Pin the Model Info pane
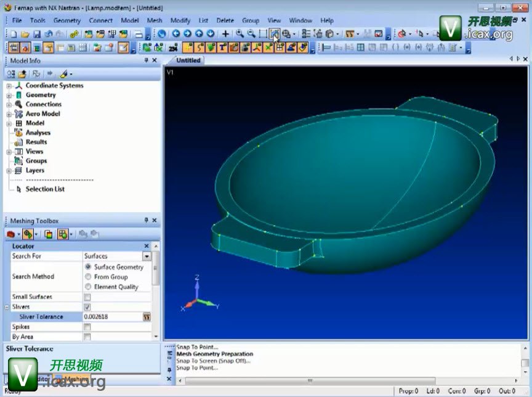Image resolution: width=532 pixels, height=397 pixels. coord(146,60)
